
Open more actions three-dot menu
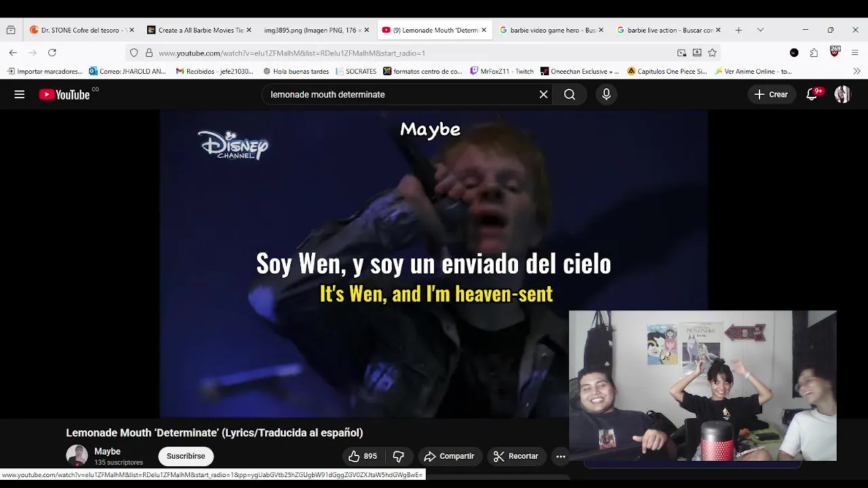tap(561, 456)
